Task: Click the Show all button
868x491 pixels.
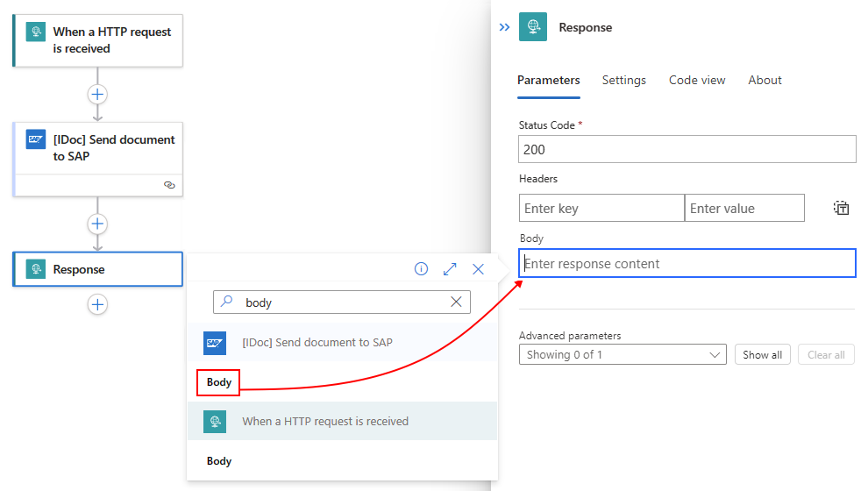Action: coord(762,355)
